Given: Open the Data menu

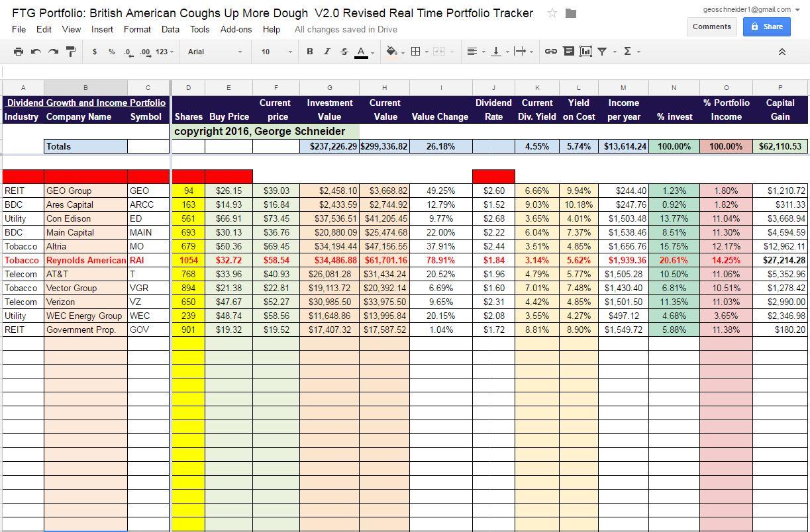Looking at the screenshot, I should [x=170, y=29].
